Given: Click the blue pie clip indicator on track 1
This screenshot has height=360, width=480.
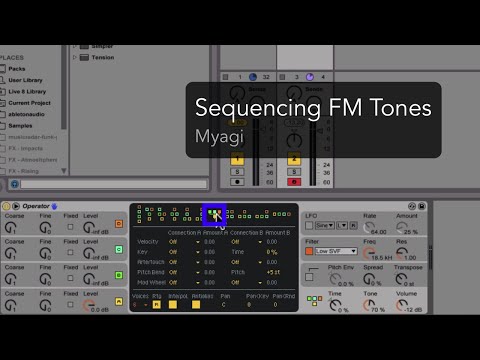Looking at the screenshot, I should click(253, 77).
